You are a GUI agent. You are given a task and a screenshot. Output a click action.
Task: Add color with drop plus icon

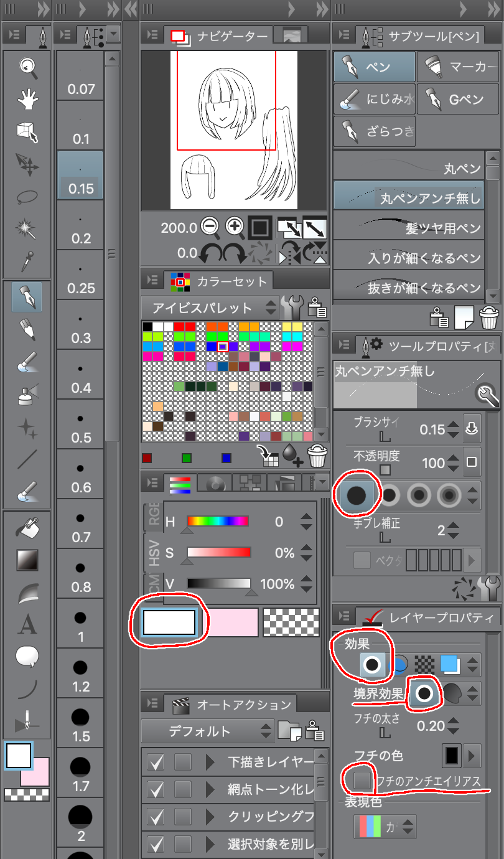pyautogui.click(x=292, y=457)
